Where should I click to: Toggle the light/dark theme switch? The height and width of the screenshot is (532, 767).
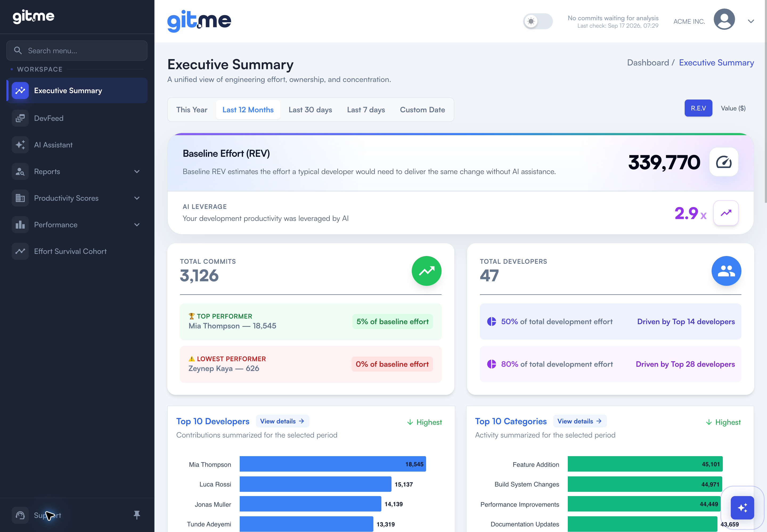coord(538,21)
